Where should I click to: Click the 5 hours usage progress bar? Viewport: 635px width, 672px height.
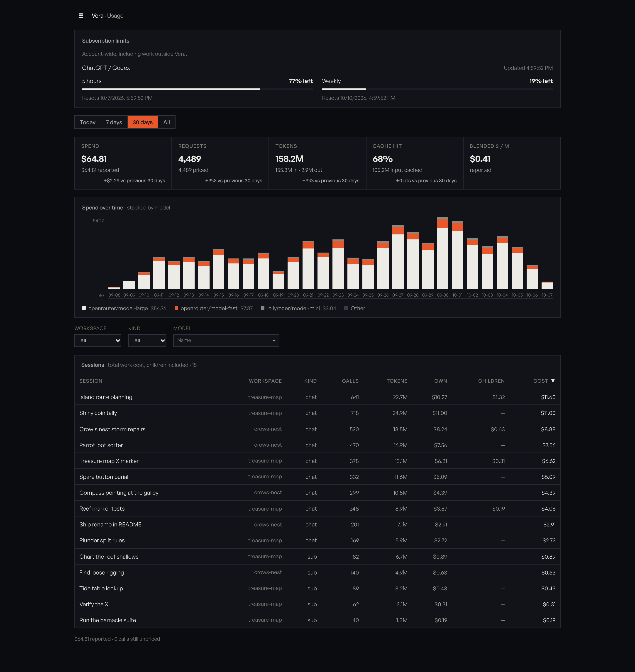(197, 89)
